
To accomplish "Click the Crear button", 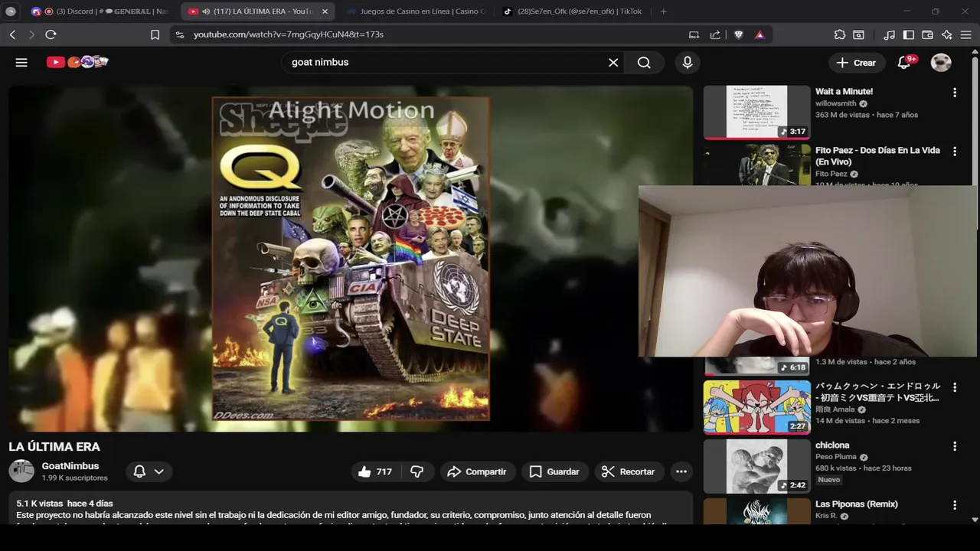I will (856, 63).
